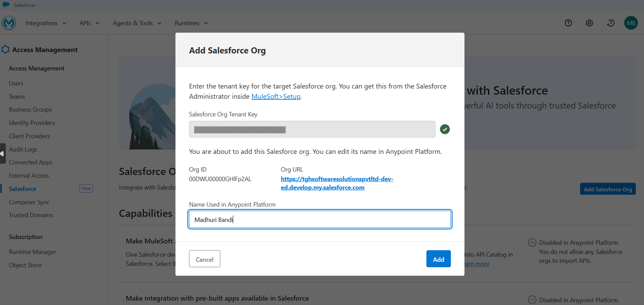Cancel the Add Salesforce Org dialog
The image size is (644, 305).
pos(205,259)
